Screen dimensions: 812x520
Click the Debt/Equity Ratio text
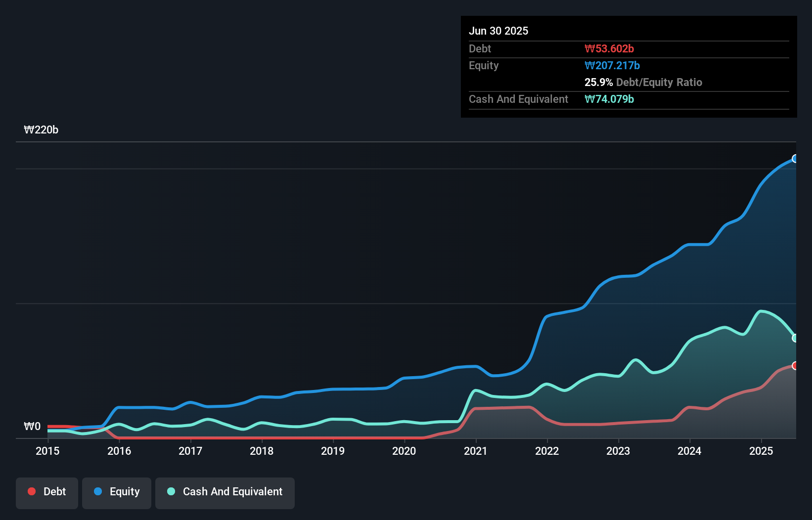point(659,83)
